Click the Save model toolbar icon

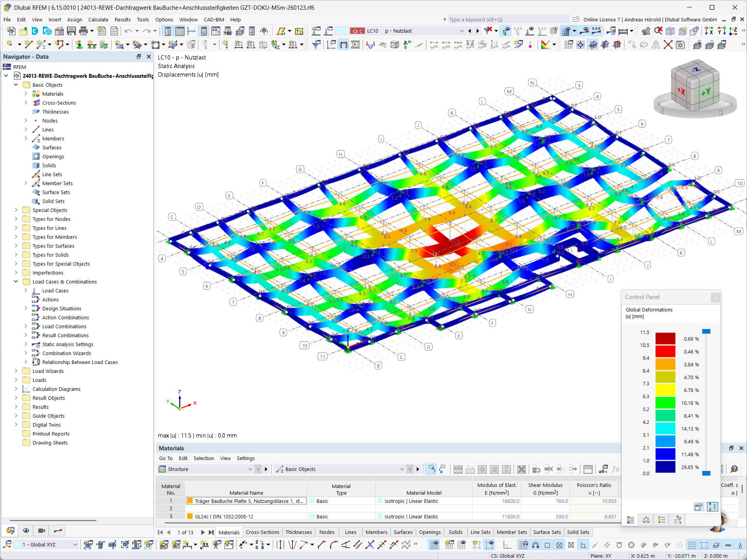coord(71,31)
